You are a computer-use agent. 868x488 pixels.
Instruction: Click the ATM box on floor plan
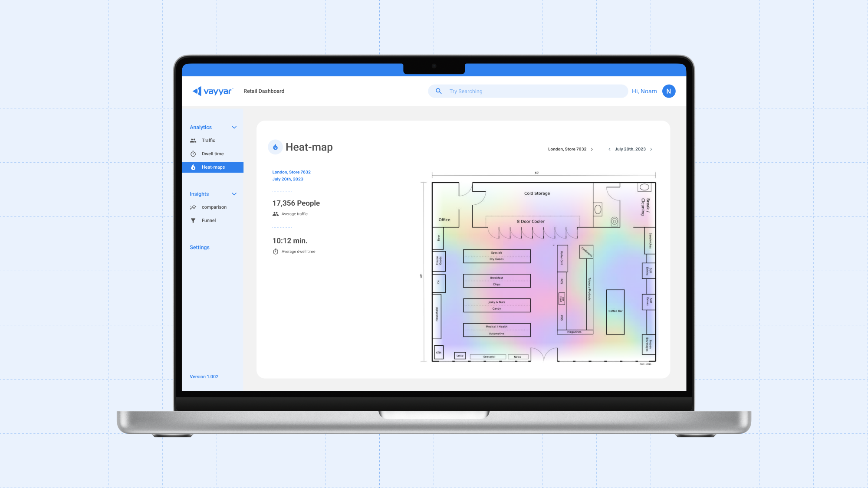pyautogui.click(x=439, y=352)
